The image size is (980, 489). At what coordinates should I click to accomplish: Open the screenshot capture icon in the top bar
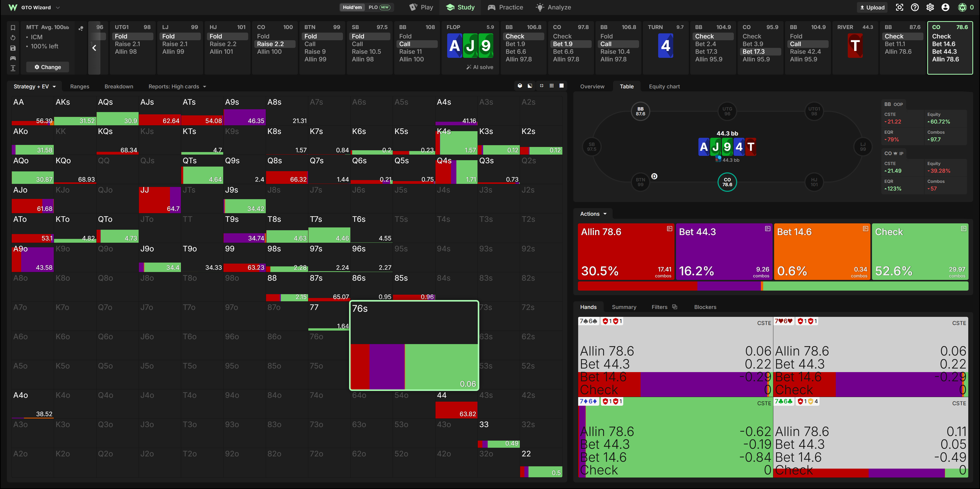[x=899, y=7]
